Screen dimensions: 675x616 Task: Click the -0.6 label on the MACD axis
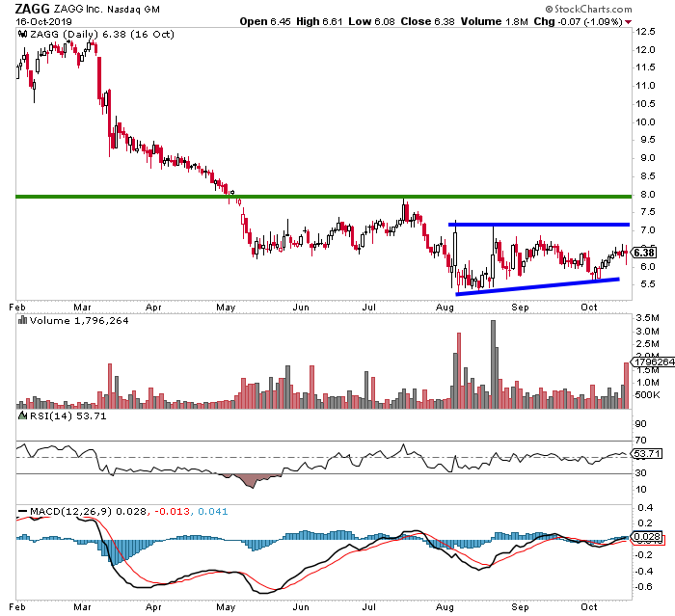tap(644, 587)
